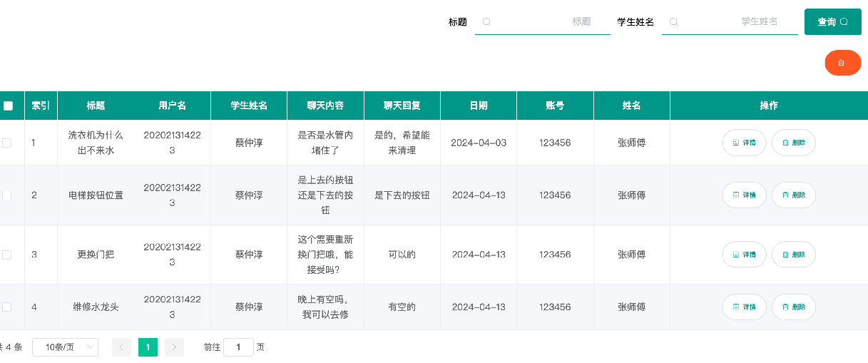Screen dimensions: 868x363
Task: Delete the 维修水龙头 record
Action: point(793,307)
